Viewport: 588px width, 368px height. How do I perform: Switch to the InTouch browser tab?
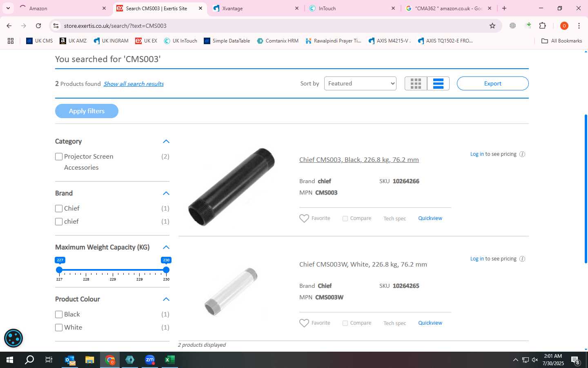[352, 8]
